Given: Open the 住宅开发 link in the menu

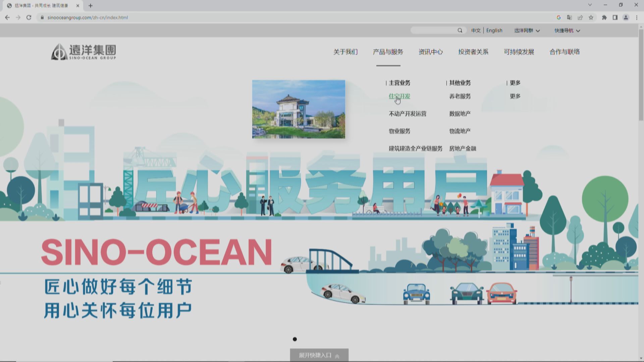Looking at the screenshot, I should 399,96.
